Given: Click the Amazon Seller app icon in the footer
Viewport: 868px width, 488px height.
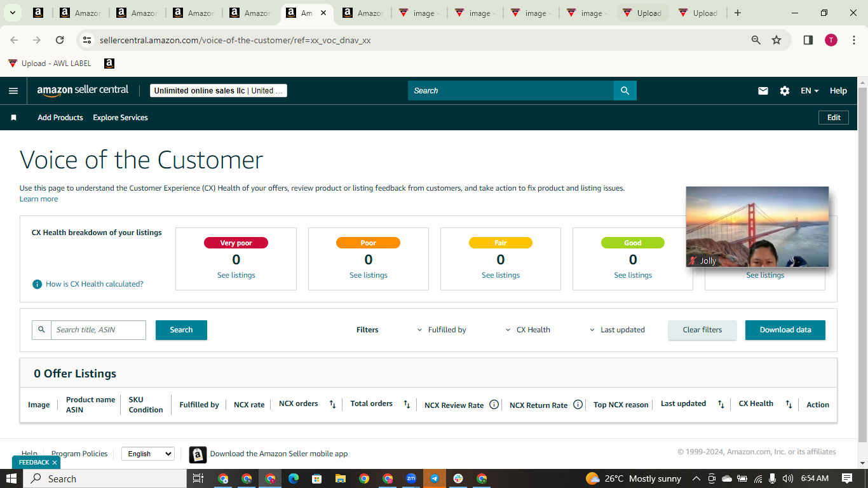Looking at the screenshot, I should pyautogui.click(x=198, y=454).
